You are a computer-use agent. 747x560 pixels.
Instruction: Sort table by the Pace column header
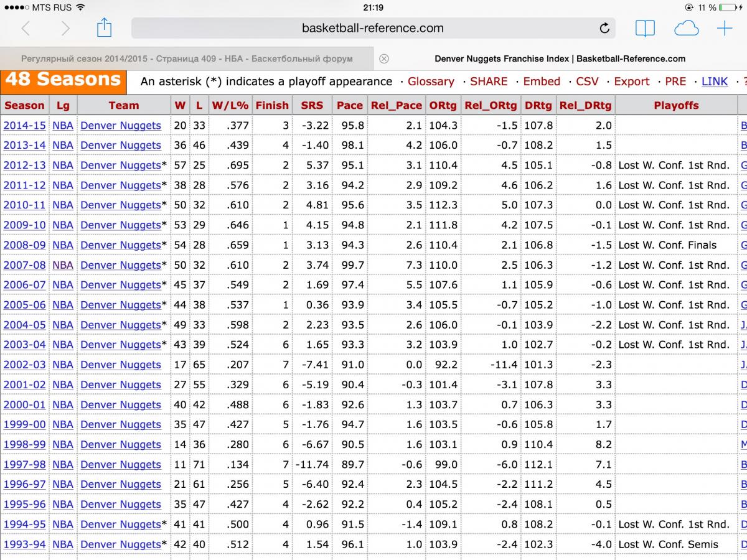pos(350,105)
